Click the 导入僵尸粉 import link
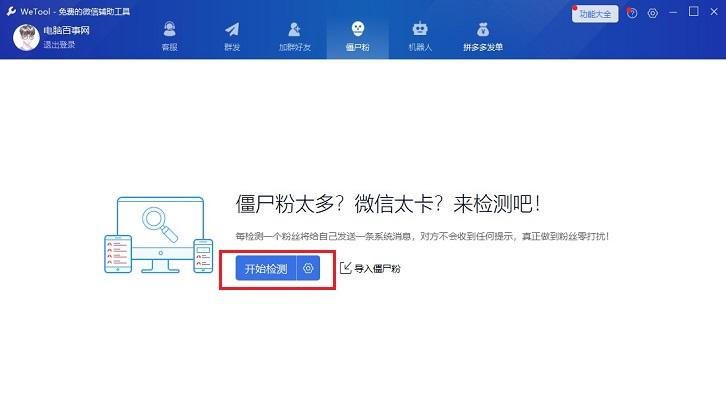Screen dimensions: 726x412 pyautogui.click(x=370, y=268)
